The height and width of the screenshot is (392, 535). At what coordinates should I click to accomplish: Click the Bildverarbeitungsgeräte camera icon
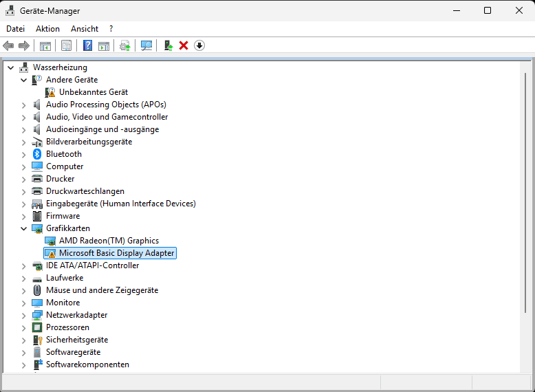click(x=37, y=142)
